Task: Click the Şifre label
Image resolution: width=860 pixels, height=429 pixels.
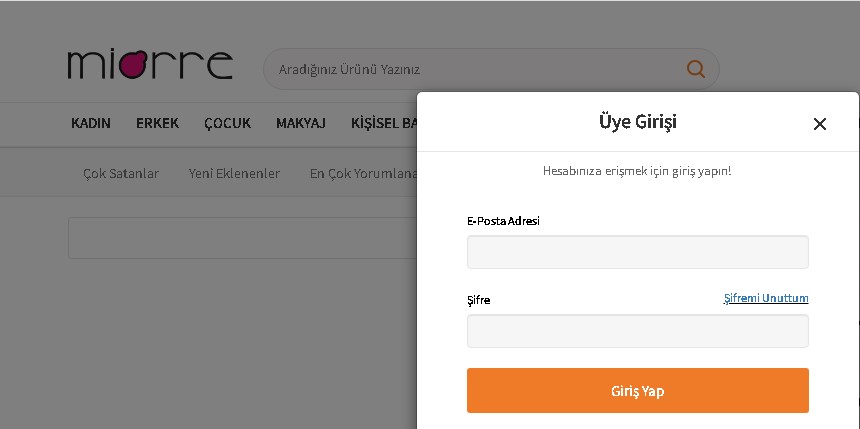Action: tap(478, 300)
